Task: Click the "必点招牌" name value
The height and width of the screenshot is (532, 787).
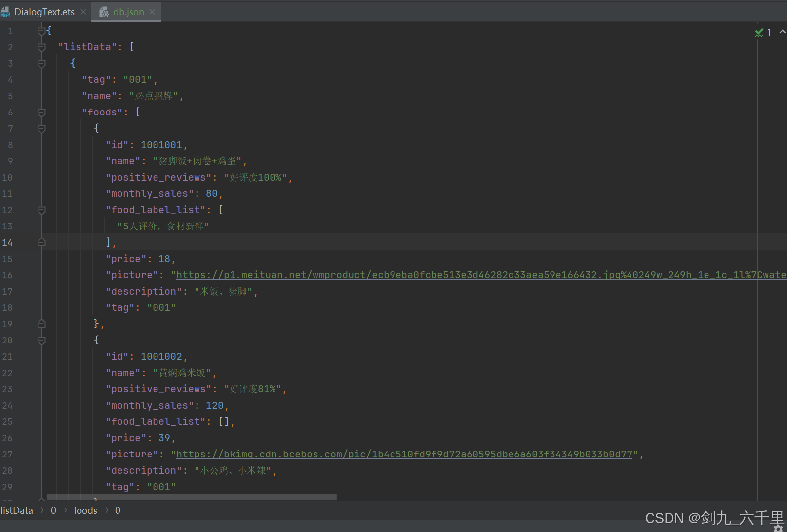Action: [x=153, y=96]
